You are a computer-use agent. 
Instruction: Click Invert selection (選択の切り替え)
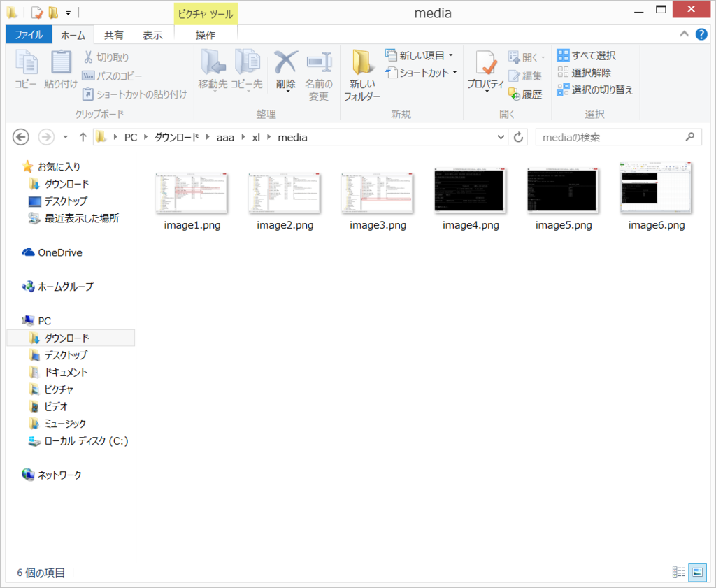click(595, 89)
